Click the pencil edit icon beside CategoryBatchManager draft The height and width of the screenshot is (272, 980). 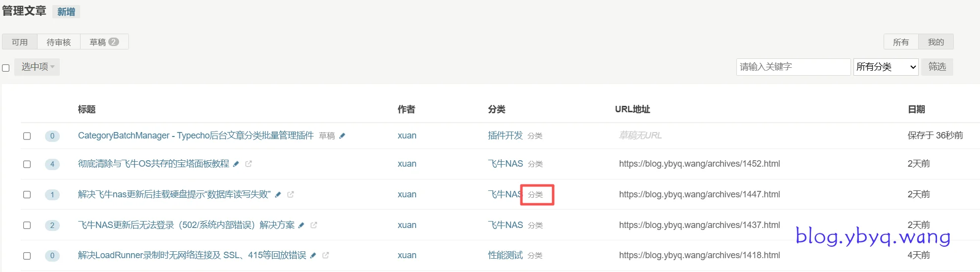(x=342, y=136)
